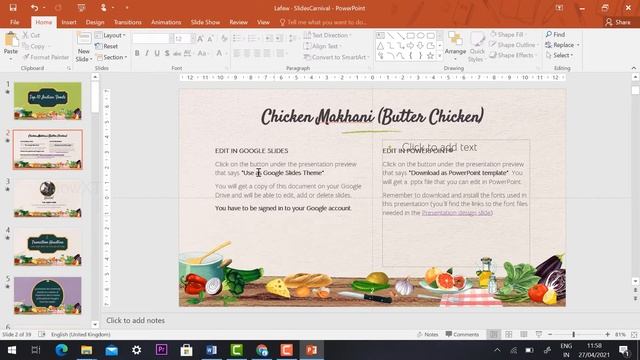The image size is (640, 360).
Task: Insert a New Slide
Action: coord(84,47)
